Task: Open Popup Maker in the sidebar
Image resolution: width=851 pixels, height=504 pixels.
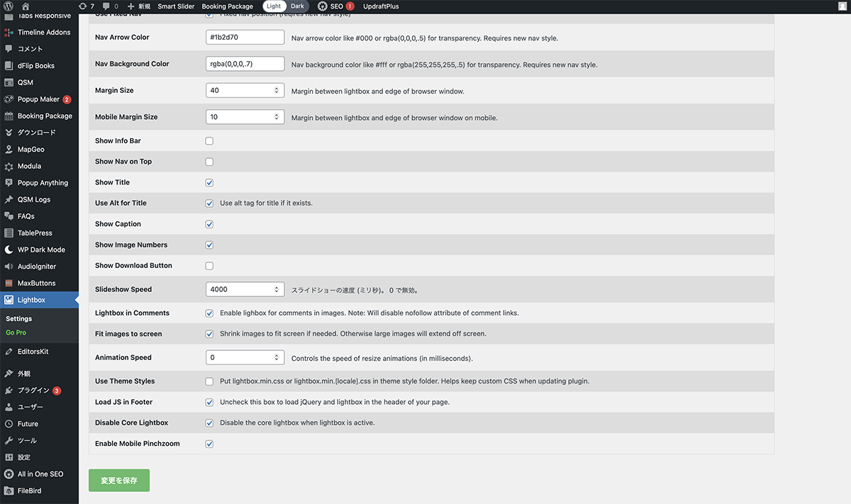Action: tap(38, 99)
